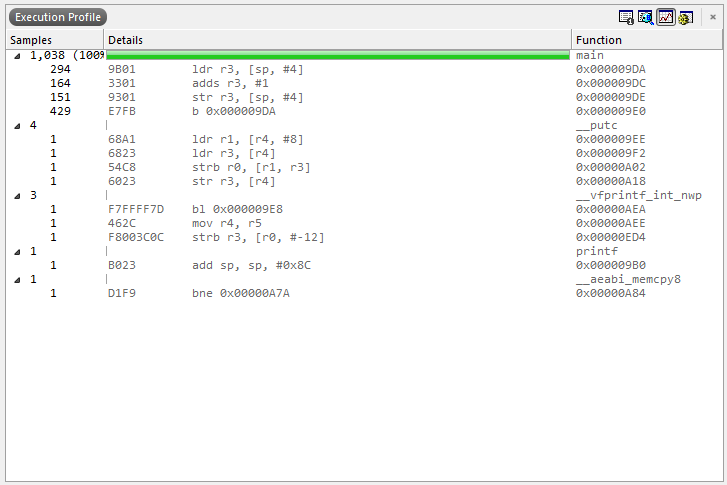
Task: Open the yellow gear settings icon
Action: point(685,18)
